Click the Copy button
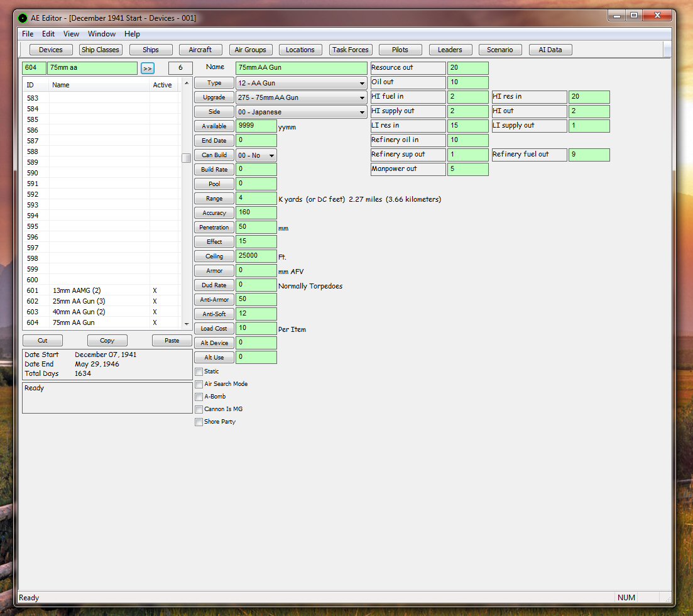Image resolution: width=693 pixels, height=616 pixels. (x=107, y=340)
